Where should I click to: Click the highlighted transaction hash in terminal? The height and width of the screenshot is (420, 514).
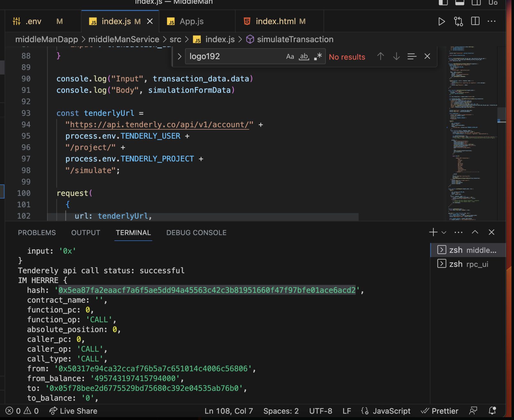tap(207, 290)
